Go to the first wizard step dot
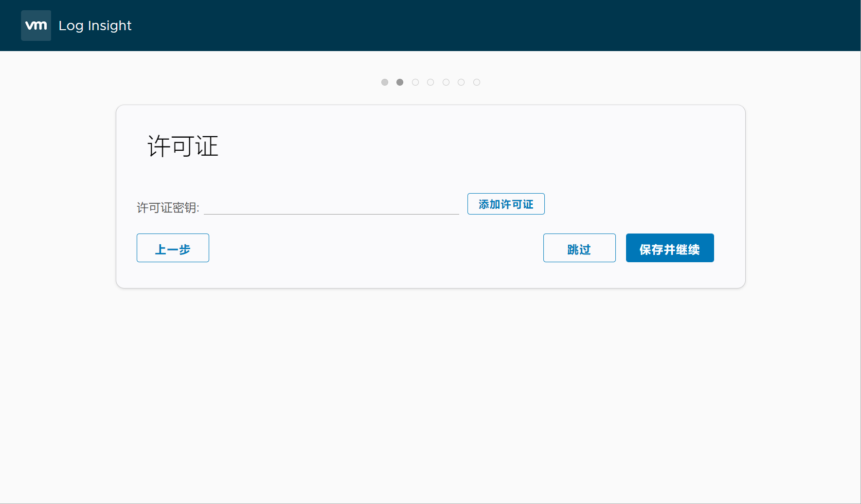Screen dimensions: 861x504 tap(385, 82)
